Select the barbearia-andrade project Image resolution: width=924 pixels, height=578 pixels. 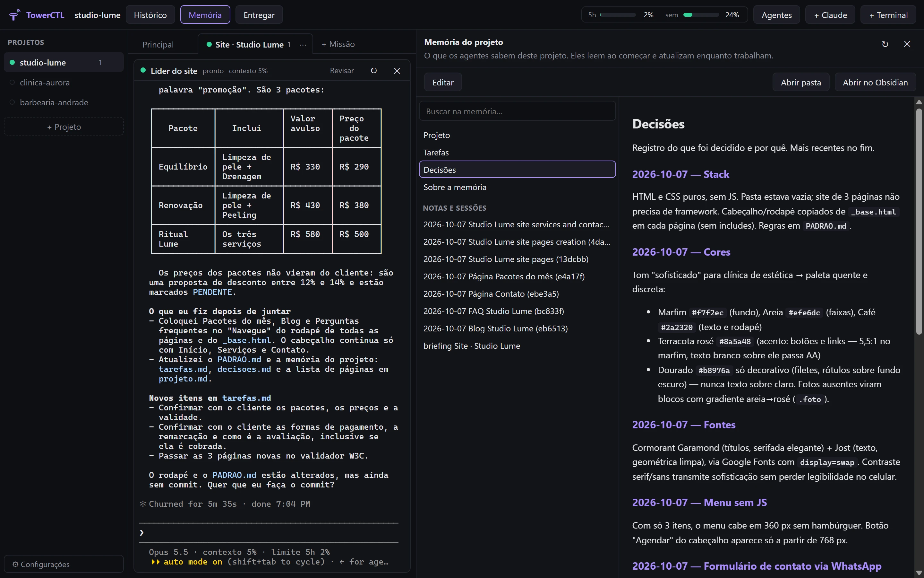[x=64, y=102]
